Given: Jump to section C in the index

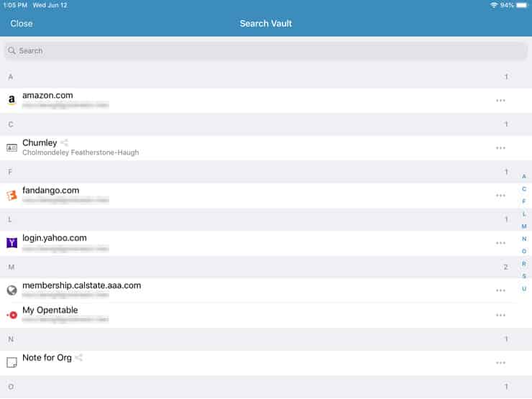Looking at the screenshot, I should tap(524, 189).
